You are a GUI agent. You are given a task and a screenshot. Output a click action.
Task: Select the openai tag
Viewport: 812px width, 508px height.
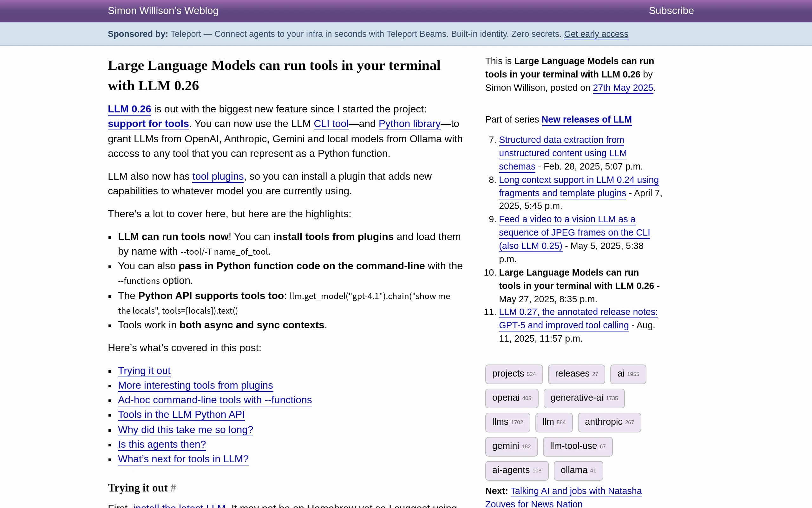click(511, 398)
